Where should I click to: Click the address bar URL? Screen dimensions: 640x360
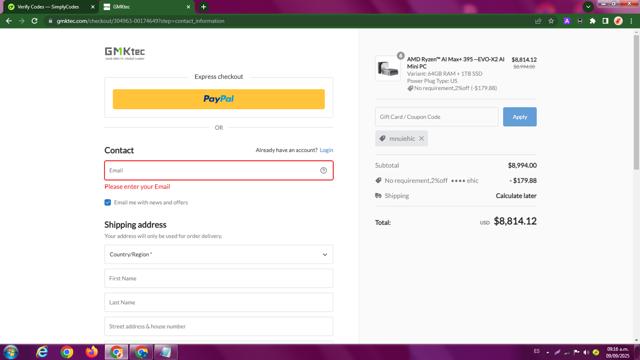tap(140, 21)
